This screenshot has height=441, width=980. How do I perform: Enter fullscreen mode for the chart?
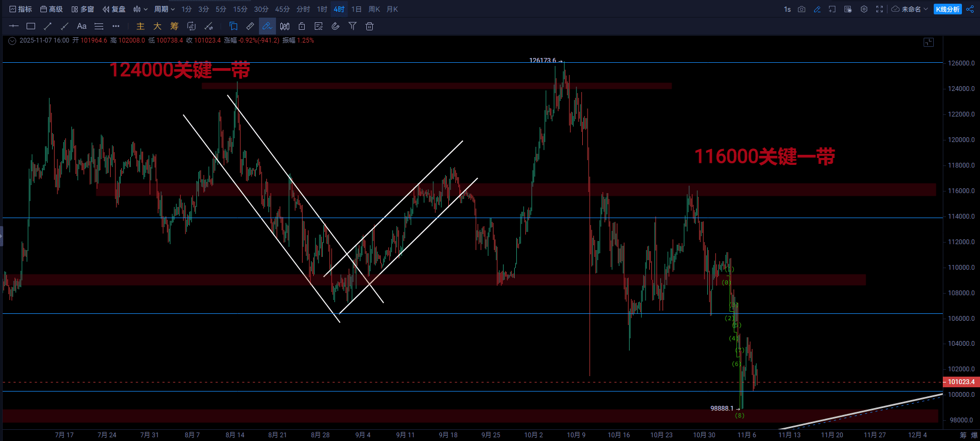tap(880, 9)
